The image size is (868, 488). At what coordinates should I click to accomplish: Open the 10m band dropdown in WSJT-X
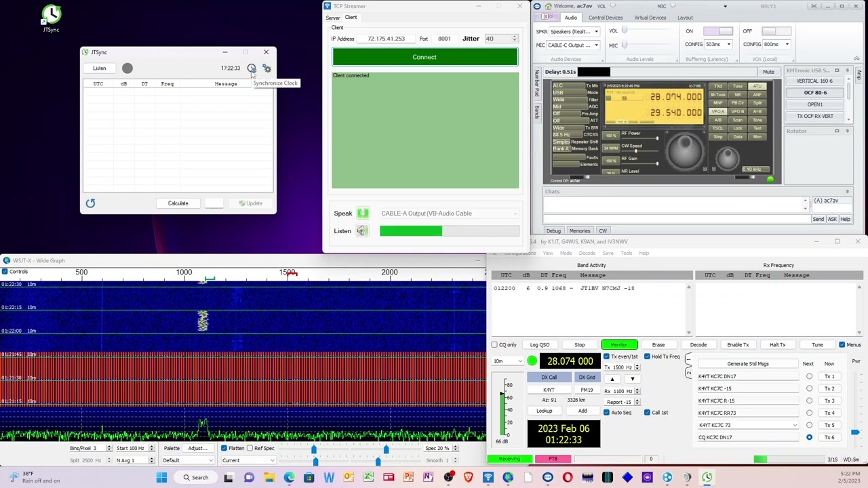(x=507, y=361)
